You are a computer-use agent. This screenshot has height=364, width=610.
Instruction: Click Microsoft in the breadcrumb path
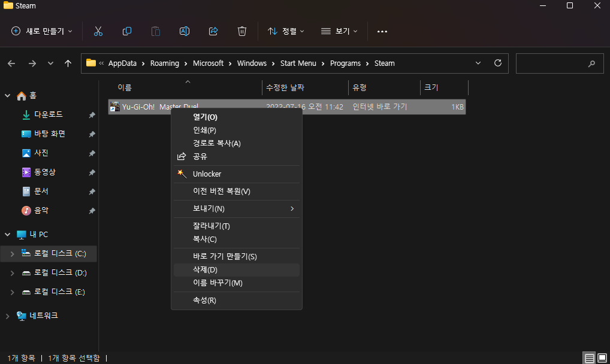tap(208, 63)
